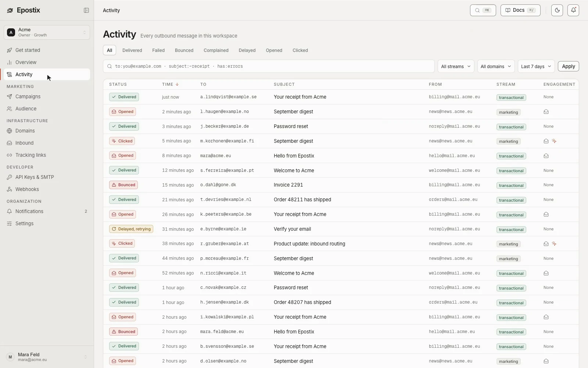Open the Acme workspace switcher
Viewport: 588px width, 368px height.
[x=47, y=32]
